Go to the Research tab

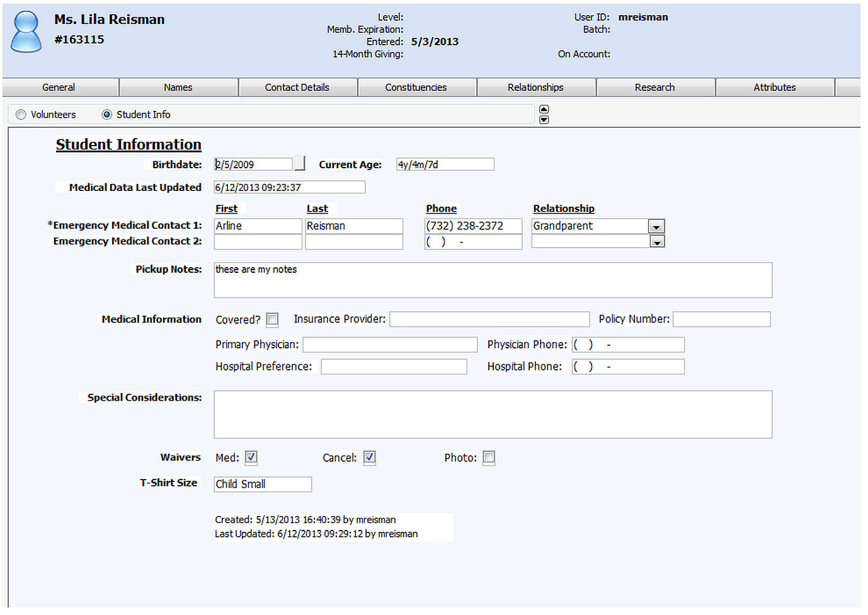pyautogui.click(x=655, y=88)
